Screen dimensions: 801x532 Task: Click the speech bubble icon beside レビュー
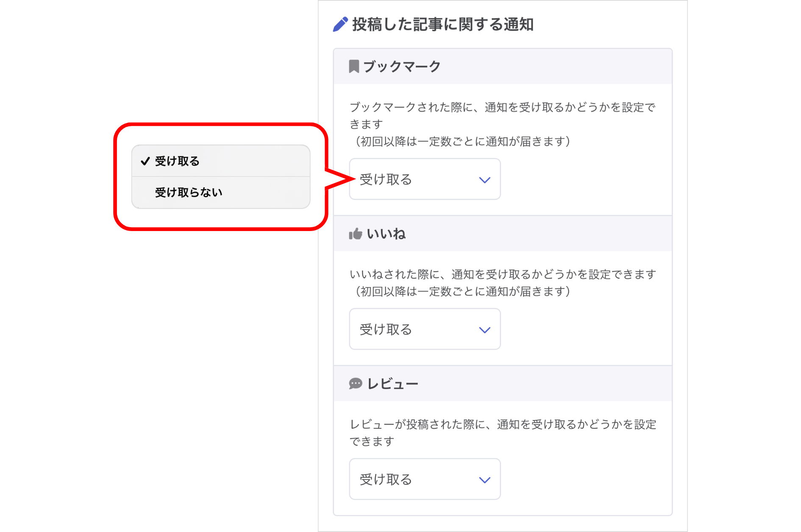(x=355, y=384)
